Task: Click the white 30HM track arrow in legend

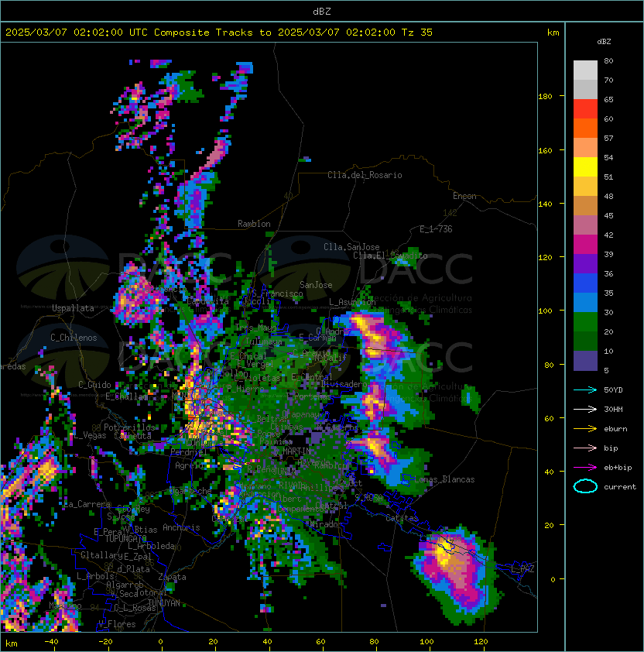Action: click(585, 409)
